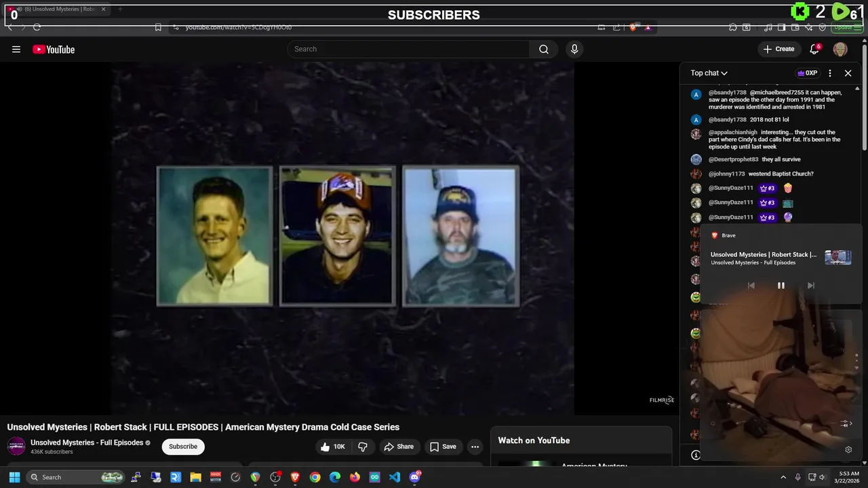This screenshot has width=868, height=488.
Task: Go to previous track in media popup
Action: [x=751, y=285]
